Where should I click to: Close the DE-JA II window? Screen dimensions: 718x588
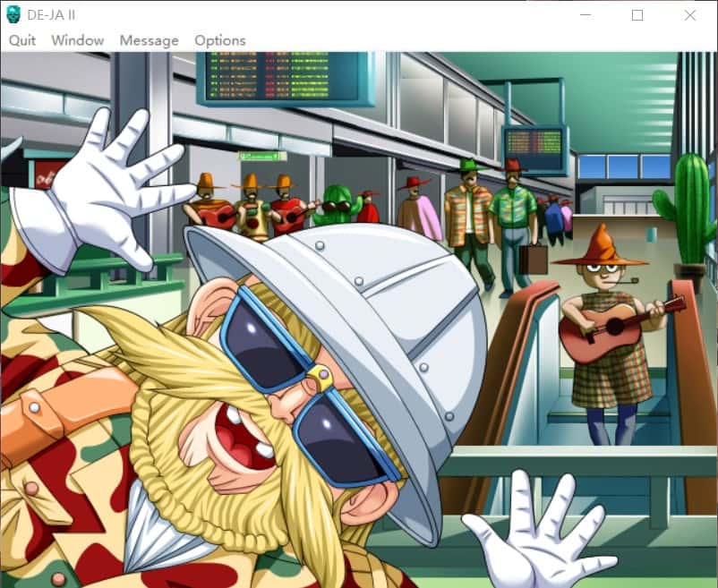click(690, 15)
